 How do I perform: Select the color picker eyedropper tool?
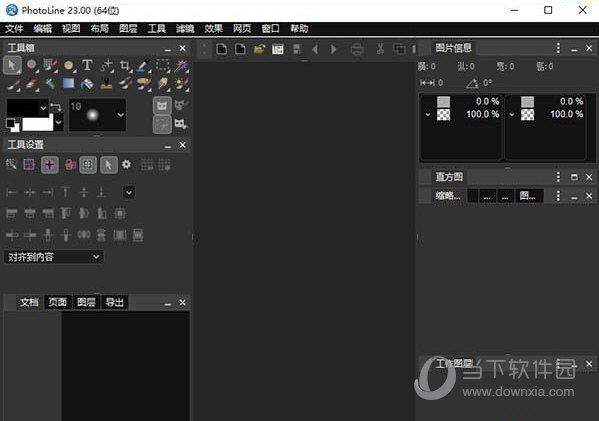(143, 65)
